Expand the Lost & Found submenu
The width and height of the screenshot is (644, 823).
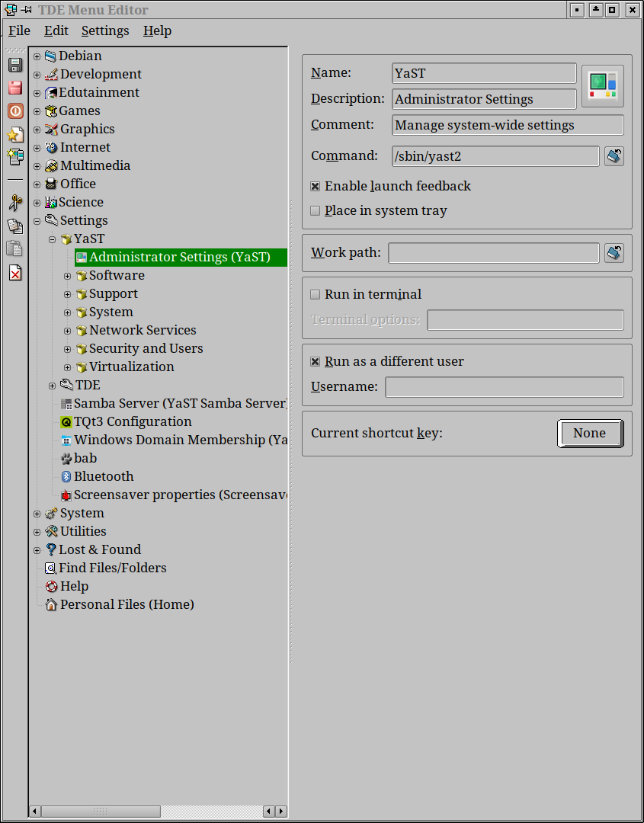(x=37, y=550)
